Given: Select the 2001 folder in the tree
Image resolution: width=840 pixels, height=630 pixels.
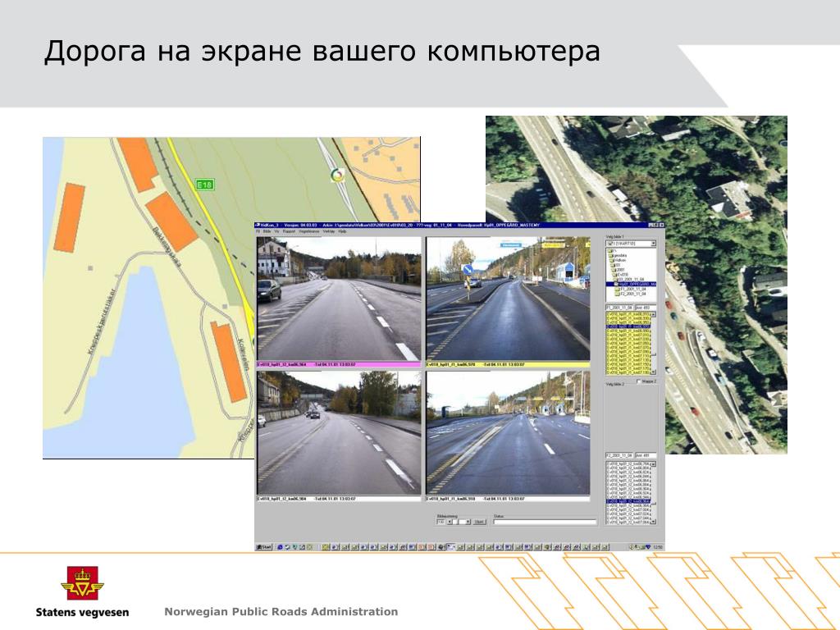Looking at the screenshot, I should click(619, 269).
